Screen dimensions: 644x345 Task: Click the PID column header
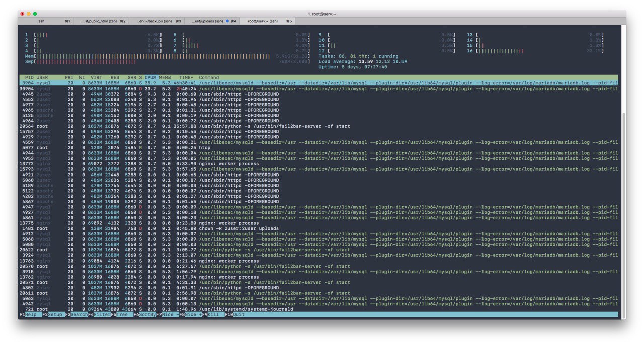[x=29, y=78]
